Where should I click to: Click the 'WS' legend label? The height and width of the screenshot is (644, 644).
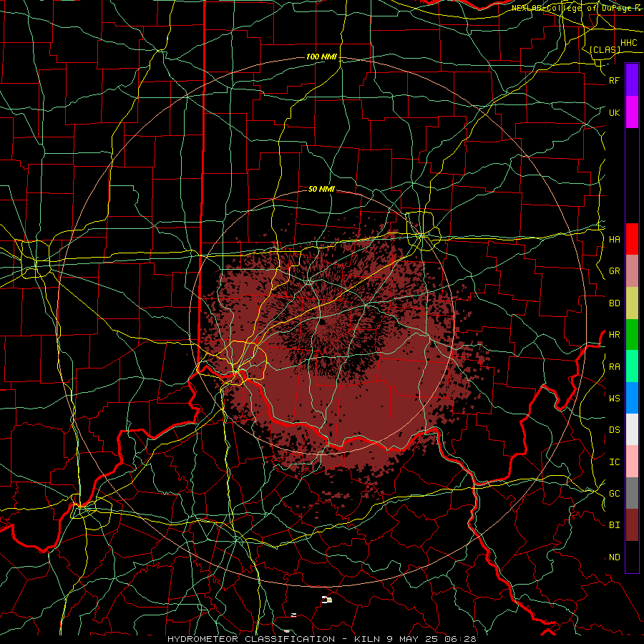(615, 398)
